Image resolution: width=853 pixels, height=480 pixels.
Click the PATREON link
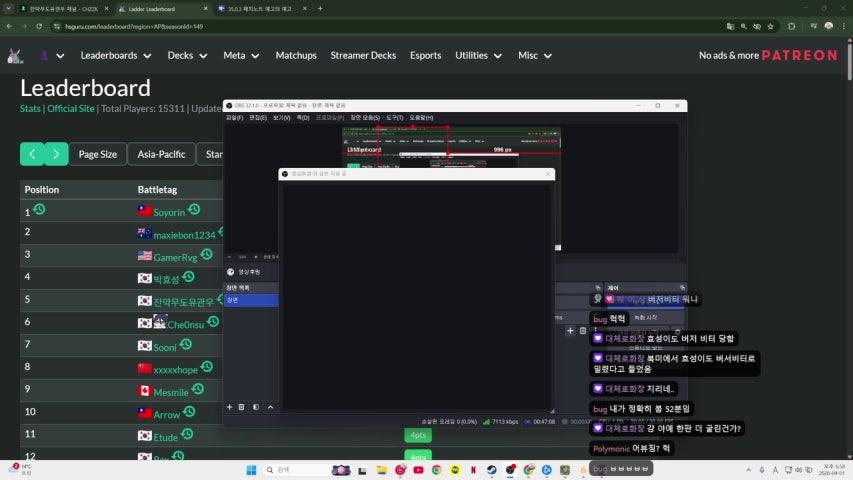tap(799, 56)
